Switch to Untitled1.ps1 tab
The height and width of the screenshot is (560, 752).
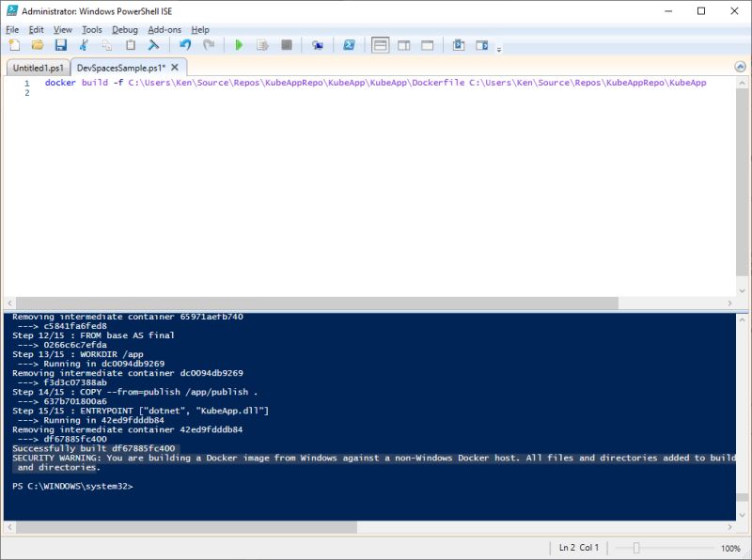click(38, 68)
